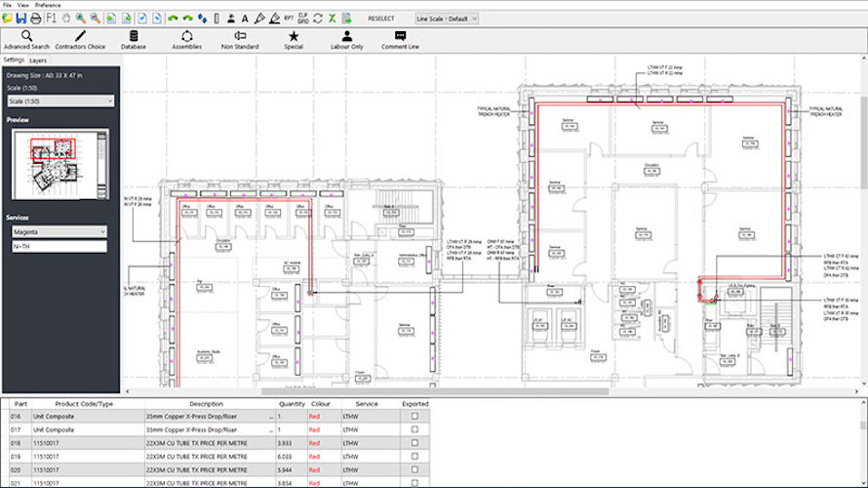This screenshot has width=868, height=488.
Task: Check Exported box on row 020
Action: (x=414, y=470)
